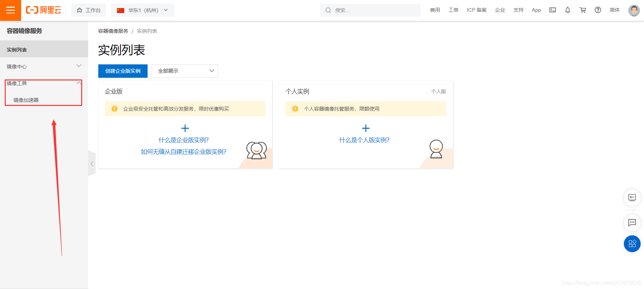Viewport: 644px width, 289px height.
Task: Select 实例列表 in the sidebar
Action: [44, 49]
